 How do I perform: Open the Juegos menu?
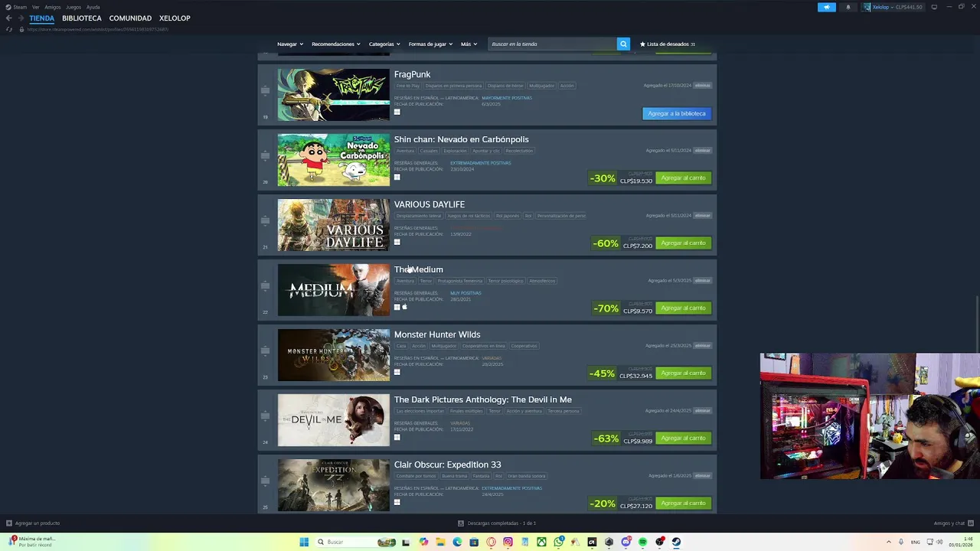coord(73,7)
